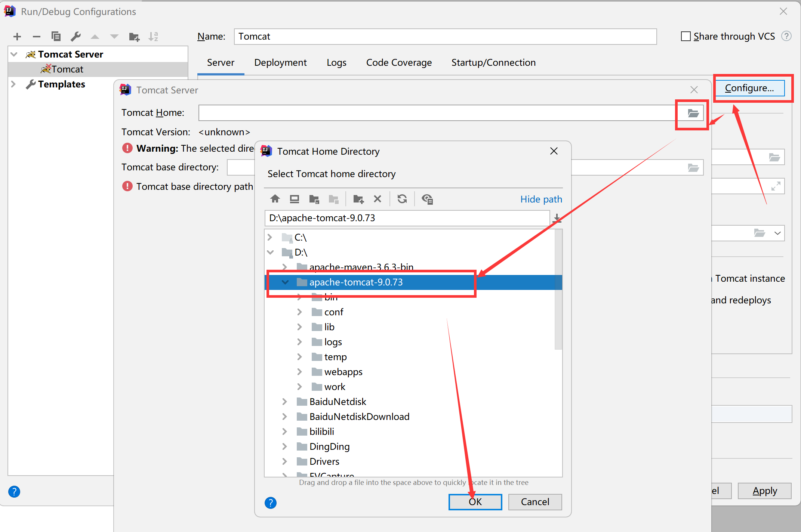The height and width of the screenshot is (532, 801).
Task: Open path history down-arrow beside path field
Action: (557, 218)
